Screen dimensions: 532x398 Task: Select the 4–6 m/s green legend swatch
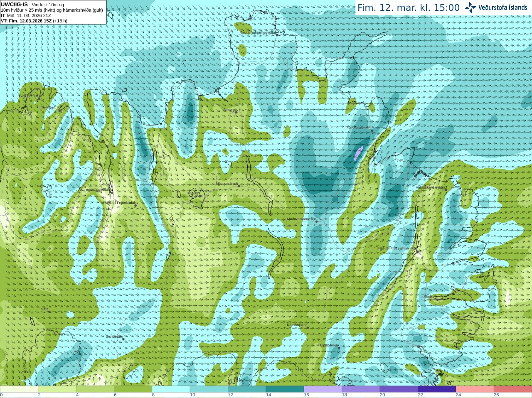coord(95,389)
